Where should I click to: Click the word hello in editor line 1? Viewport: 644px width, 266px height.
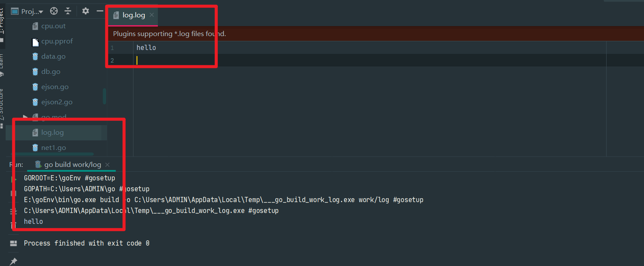(x=146, y=48)
